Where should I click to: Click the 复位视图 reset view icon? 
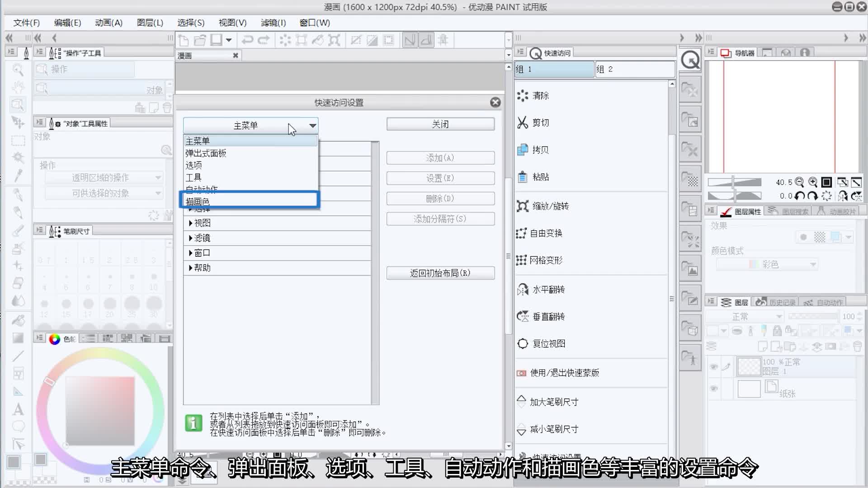coord(523,343)
